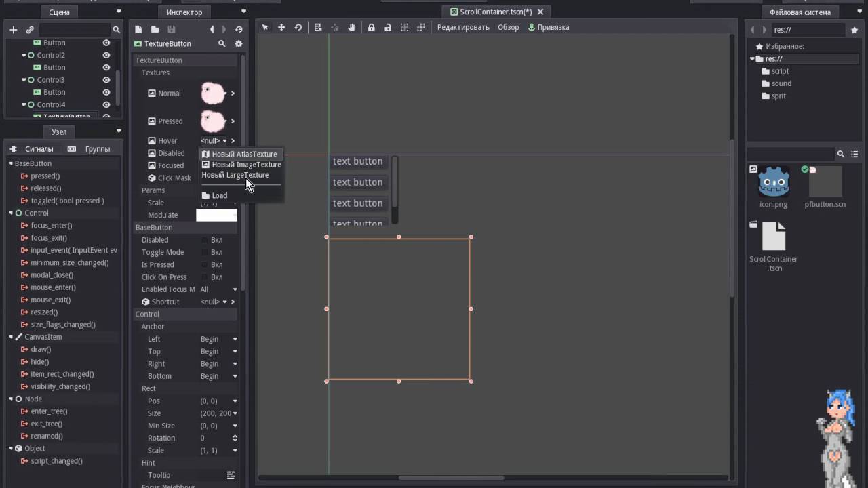This screenshot has width=868, height=488.
Task: Open the Обзор menu in viewport toolbar
Action: 508,27
